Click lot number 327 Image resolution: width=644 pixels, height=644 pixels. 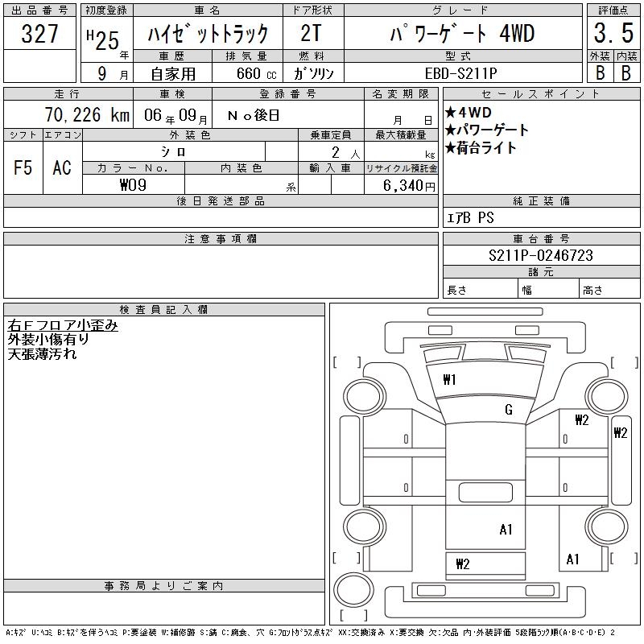(39, 33)
